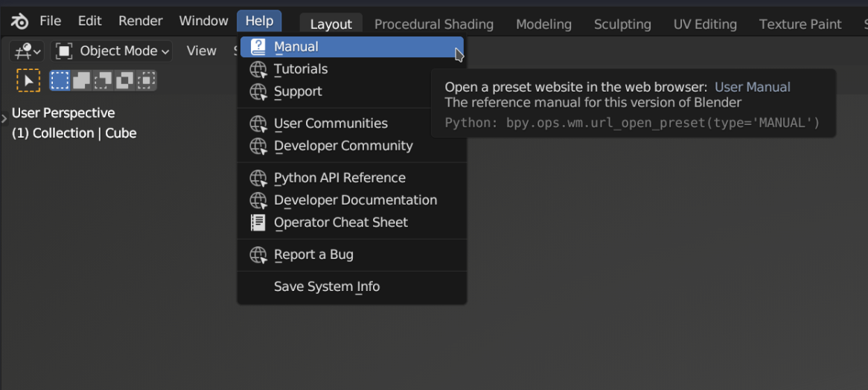
Task: Choose the Intersect Existing Selection icon
Action: click(x=147, y=80)
